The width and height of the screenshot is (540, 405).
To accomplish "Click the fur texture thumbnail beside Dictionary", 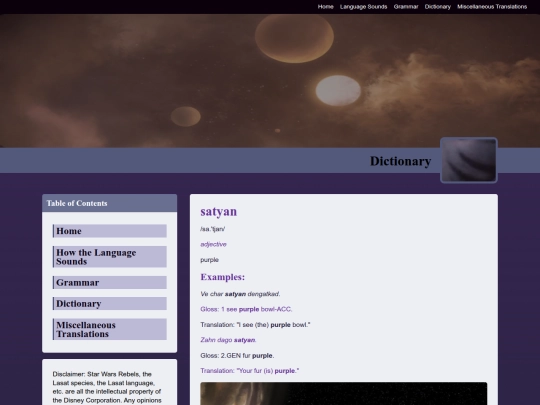I will (469, 160).
